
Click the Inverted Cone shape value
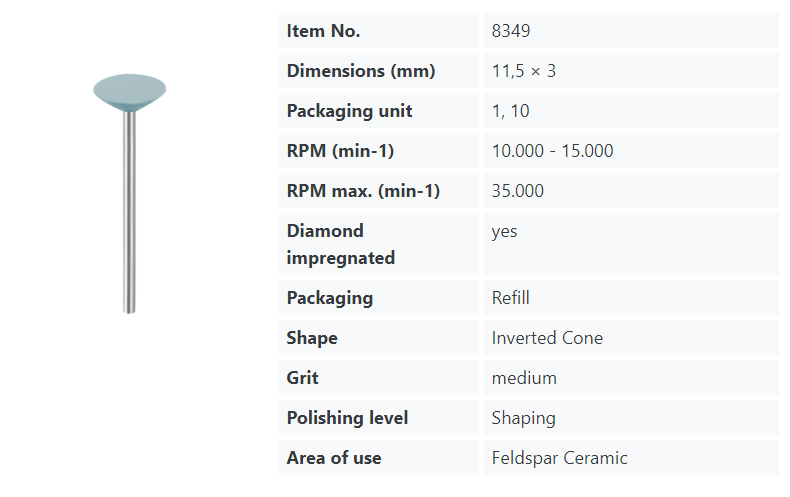point(547,338)
